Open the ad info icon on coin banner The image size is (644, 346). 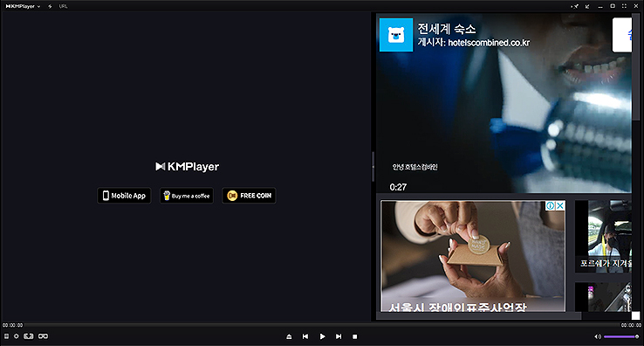[551, 205]
